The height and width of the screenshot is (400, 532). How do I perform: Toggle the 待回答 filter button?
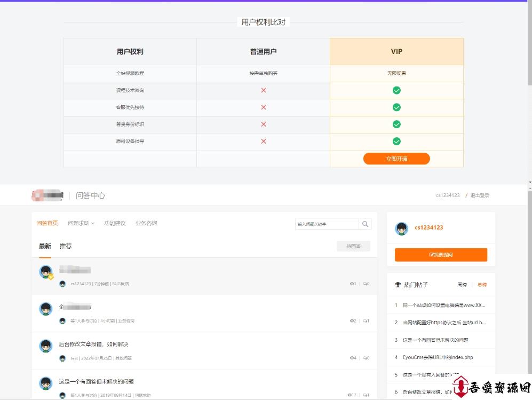353,246
